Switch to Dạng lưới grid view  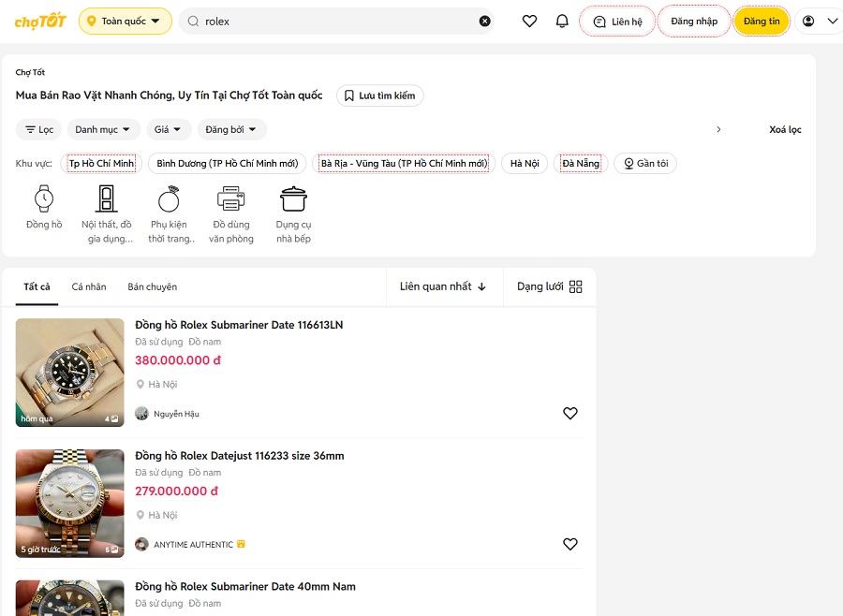(550, 286)
